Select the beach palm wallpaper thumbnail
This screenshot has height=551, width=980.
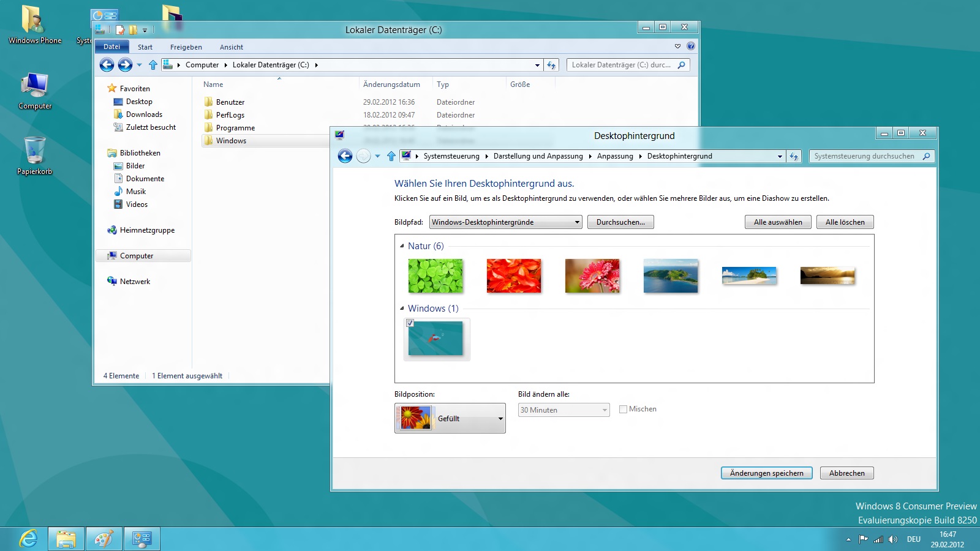click(x=749, y=276)
